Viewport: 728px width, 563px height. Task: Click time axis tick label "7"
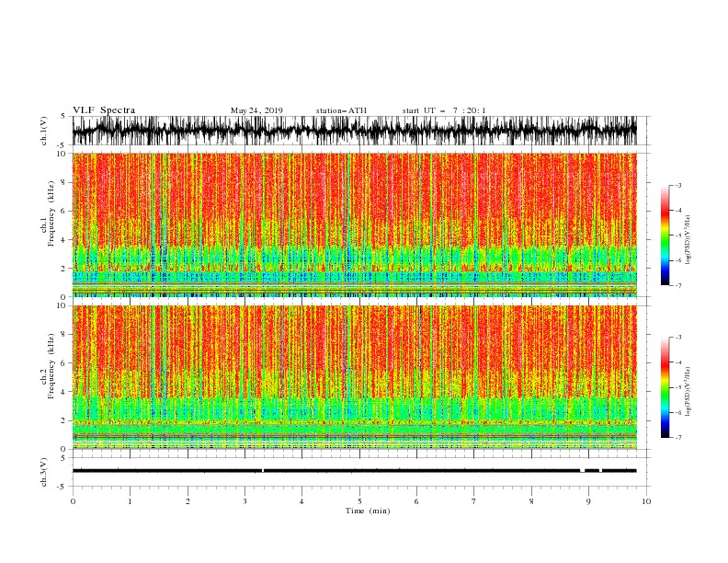(x=474, y=501)
